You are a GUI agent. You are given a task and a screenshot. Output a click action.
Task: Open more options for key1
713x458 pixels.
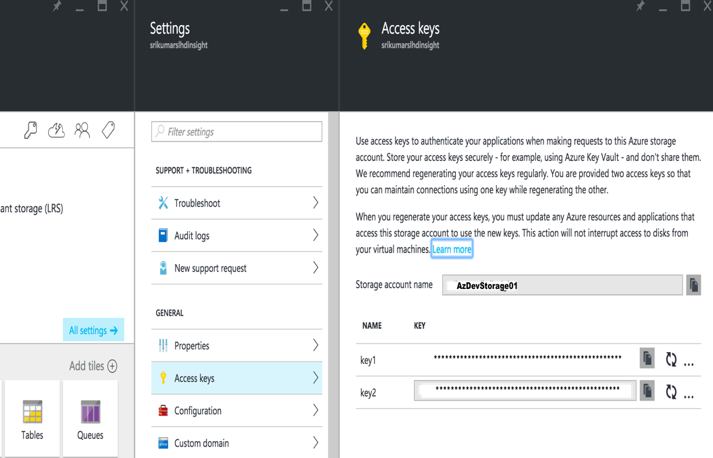click(689, 363)
